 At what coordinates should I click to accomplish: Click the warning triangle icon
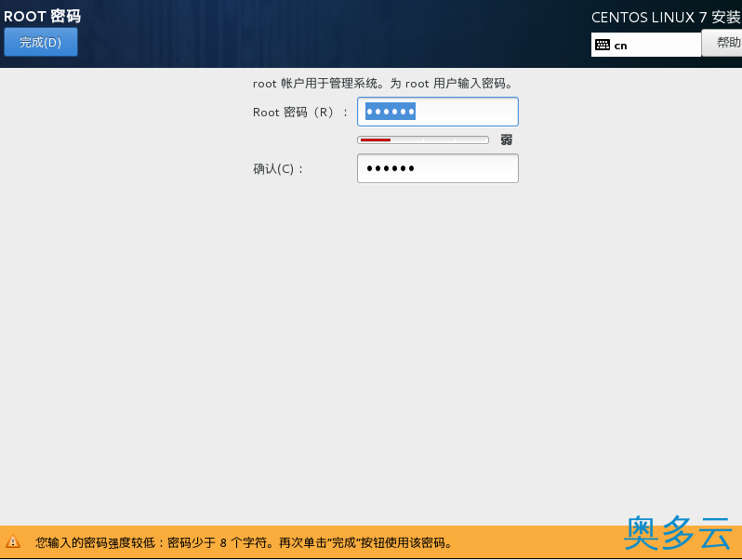[13, 541]
